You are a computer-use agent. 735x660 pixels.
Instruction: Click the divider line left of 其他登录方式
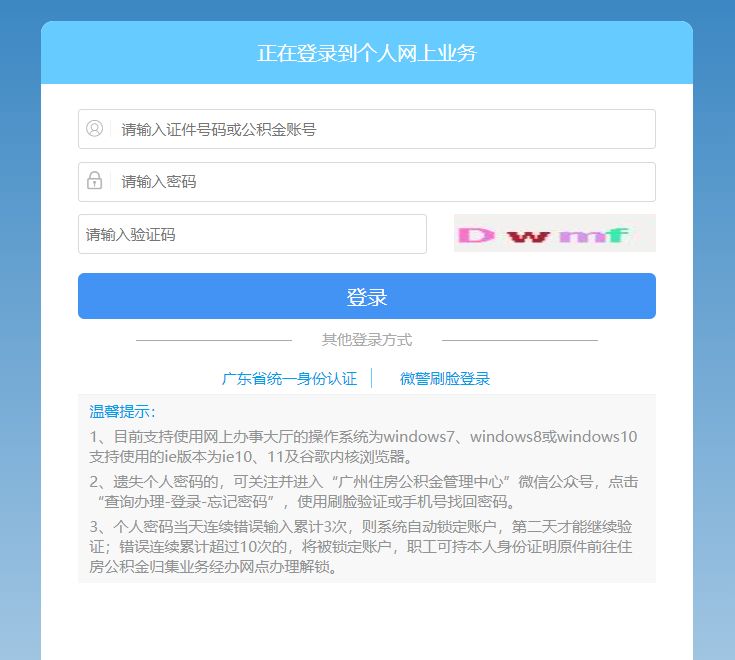tap(214, 340)
